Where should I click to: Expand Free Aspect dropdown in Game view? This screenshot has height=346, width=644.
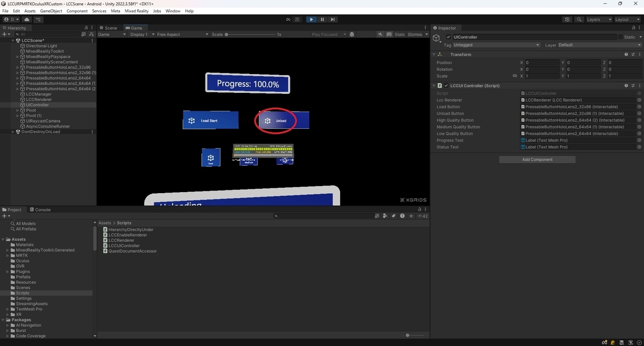(182, 34)
